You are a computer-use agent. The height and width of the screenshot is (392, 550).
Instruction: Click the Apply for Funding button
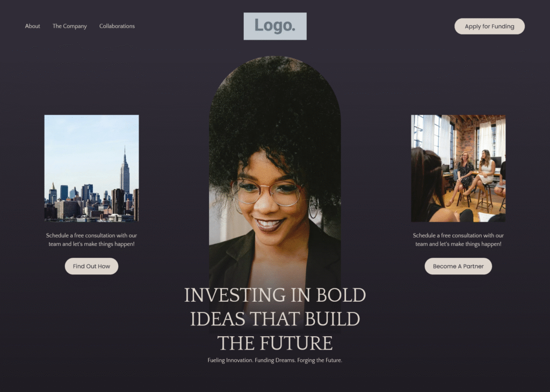(489, 26)
